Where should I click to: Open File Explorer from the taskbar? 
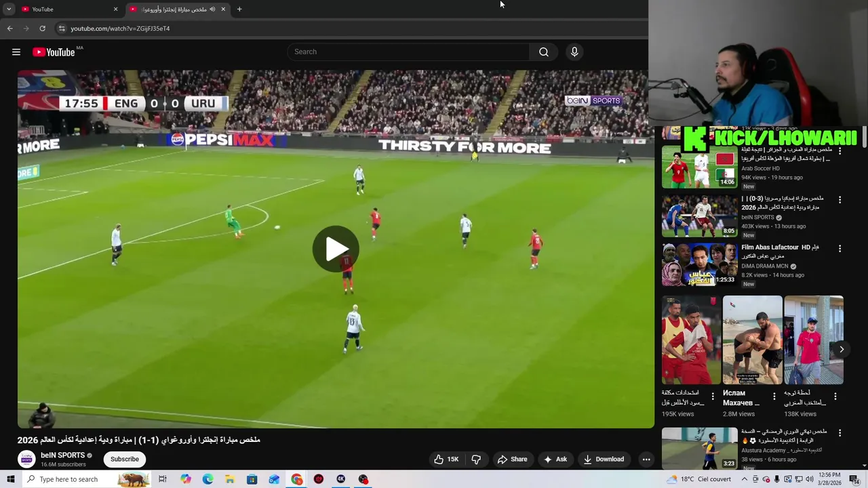coord(230,479)
